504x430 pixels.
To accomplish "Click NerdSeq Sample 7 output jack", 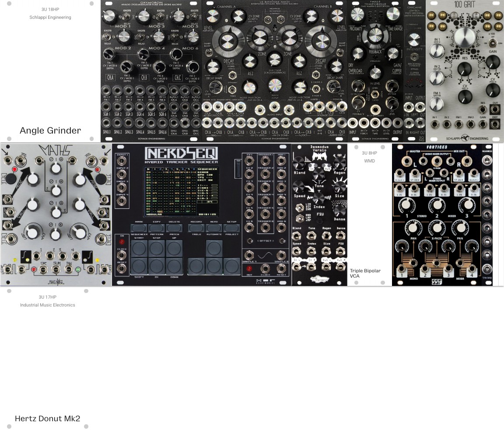I will pos(249,255).
